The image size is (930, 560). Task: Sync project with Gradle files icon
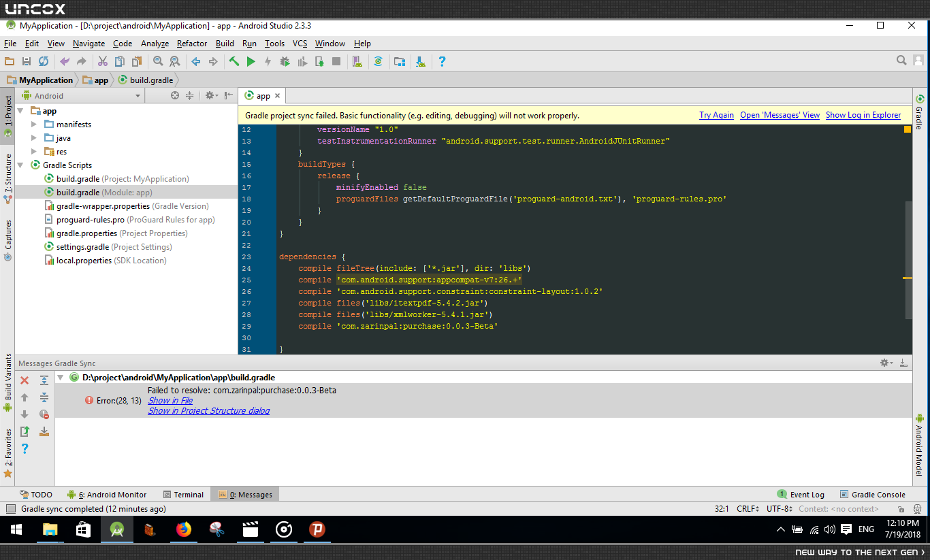pos(379,61)
